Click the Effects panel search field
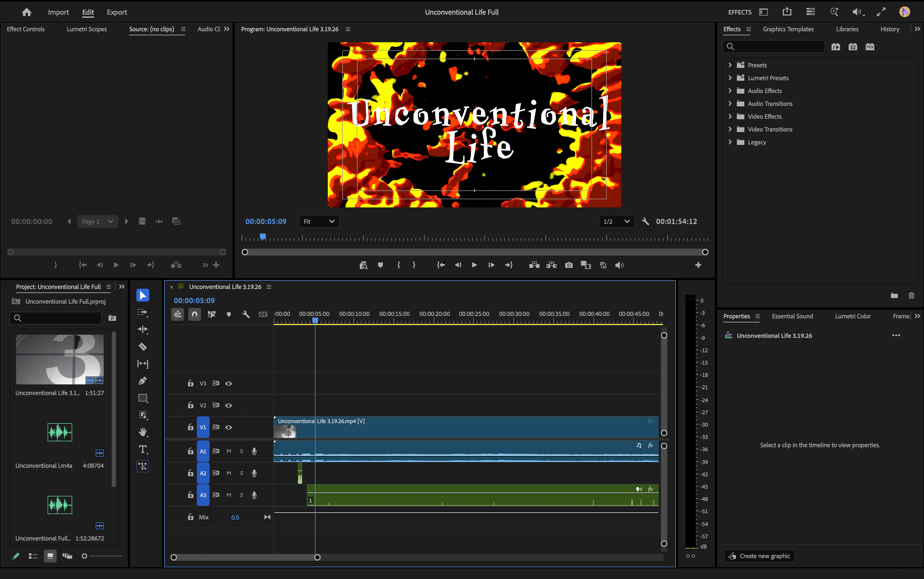The image size is (924, 579). (774, 47)
